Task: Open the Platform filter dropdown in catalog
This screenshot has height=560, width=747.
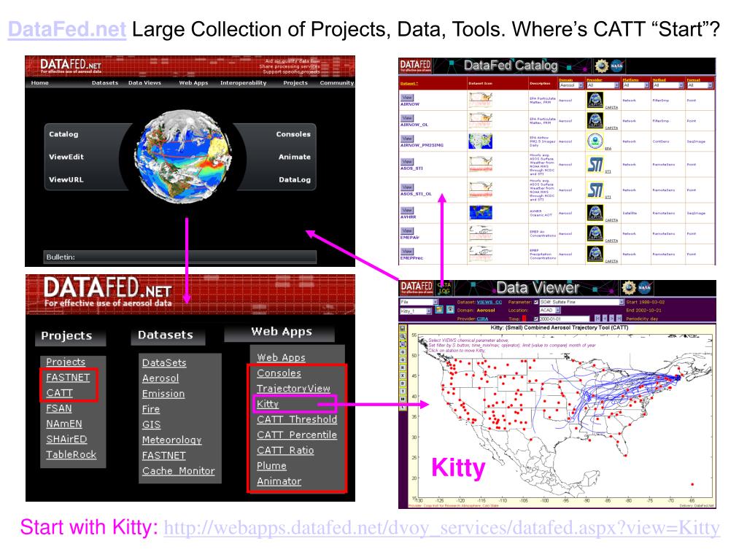Action: [636, 85]
